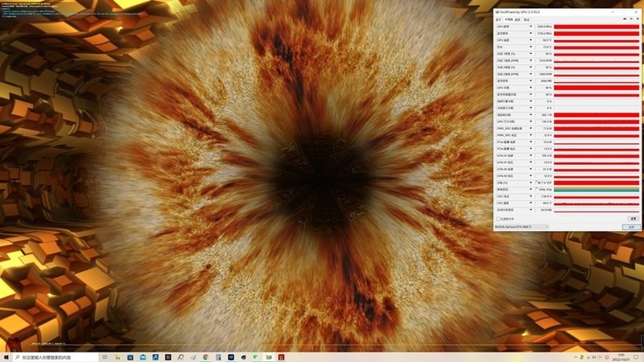
Task: Click the green PerfCap reason graph
Action: (597, 189)
